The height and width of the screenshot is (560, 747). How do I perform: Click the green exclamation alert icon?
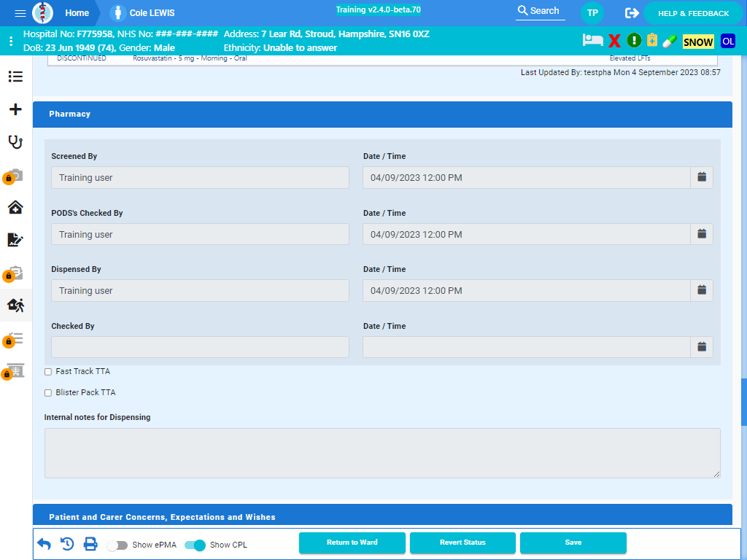tap(634, 41)
